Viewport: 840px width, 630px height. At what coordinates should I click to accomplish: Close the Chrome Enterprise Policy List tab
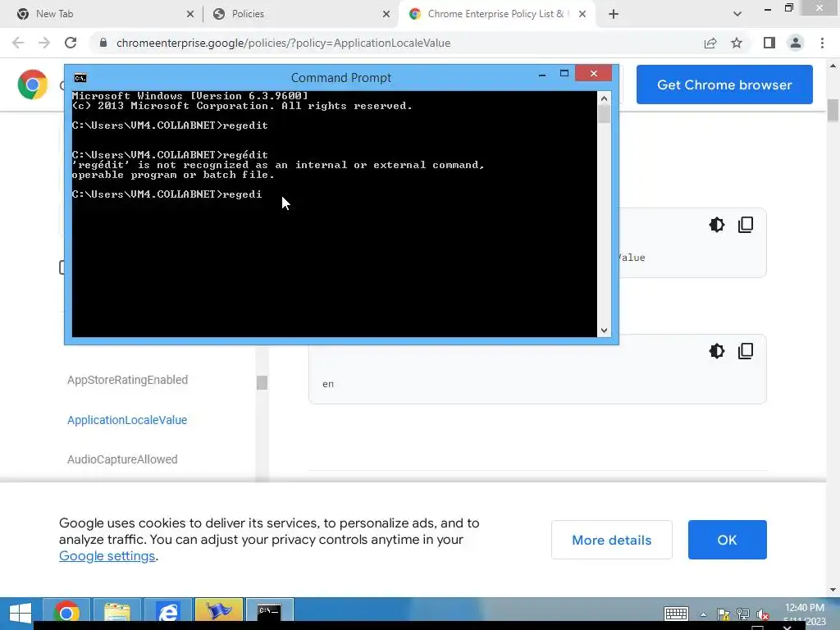[582, 14]
